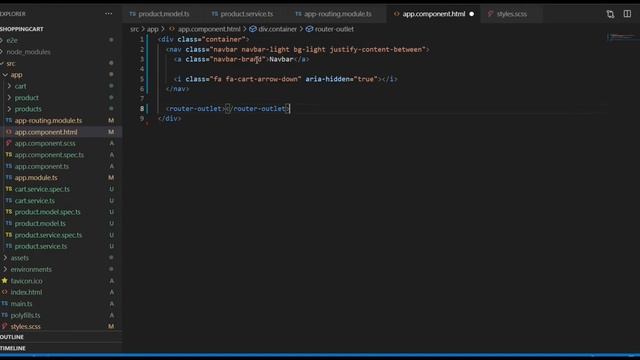The height and width of the screenshot is (360, 640).
Task: Click line number 1 in the gutter
Action: click(x=142, y=40)
